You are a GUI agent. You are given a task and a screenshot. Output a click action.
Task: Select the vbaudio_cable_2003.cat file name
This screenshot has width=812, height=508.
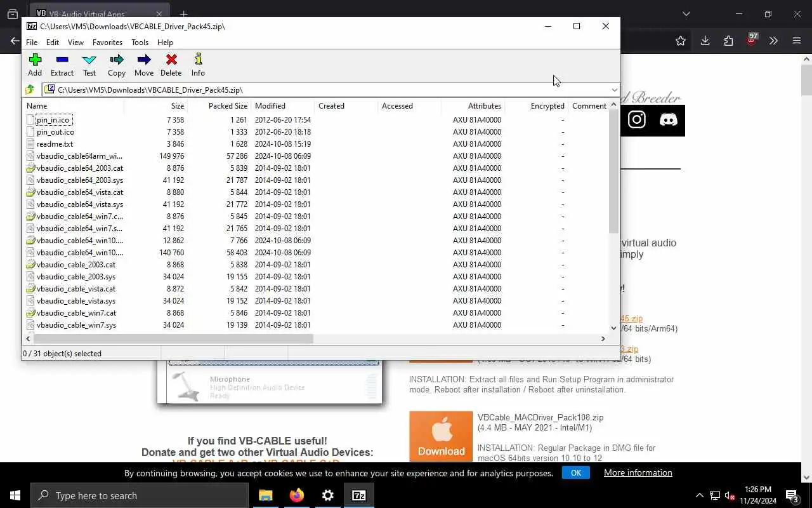[76, 264]
